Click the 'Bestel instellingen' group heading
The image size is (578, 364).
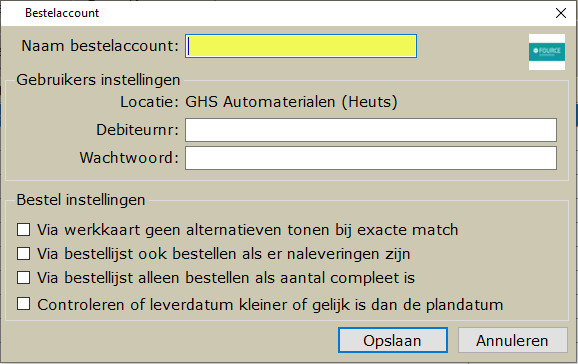(x=81, y=200)
